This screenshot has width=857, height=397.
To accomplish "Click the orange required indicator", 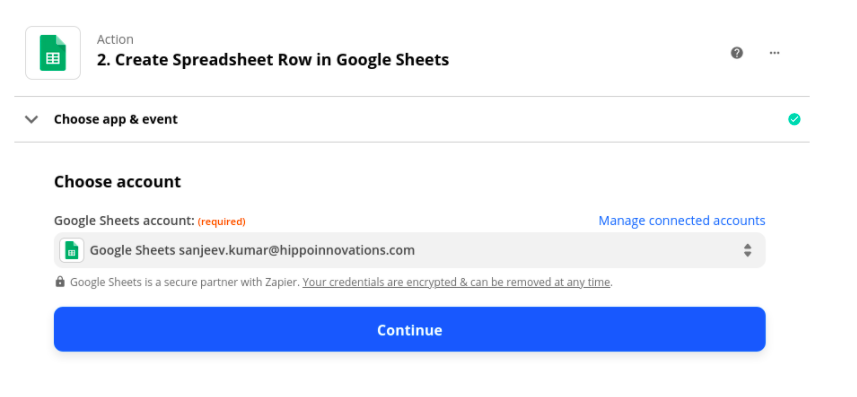I will [x=221, y=221].
